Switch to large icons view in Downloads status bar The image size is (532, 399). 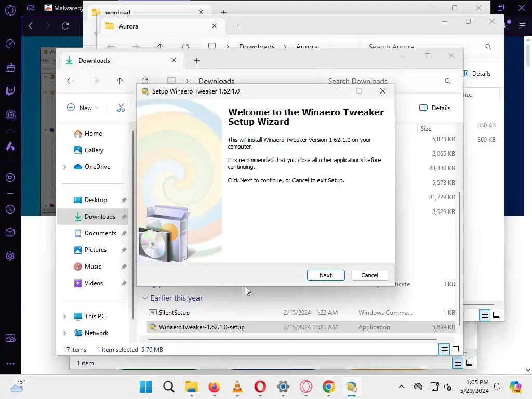456,349
